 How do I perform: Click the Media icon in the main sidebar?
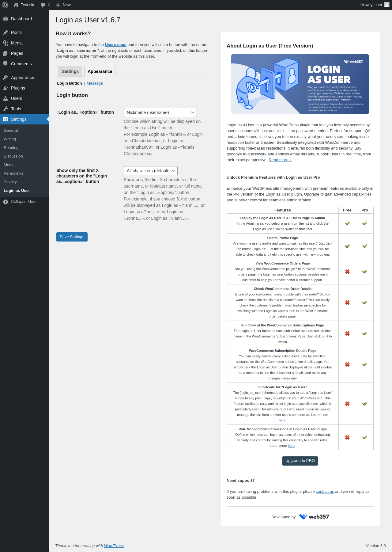pyautogui.click(x=6, y=43)
